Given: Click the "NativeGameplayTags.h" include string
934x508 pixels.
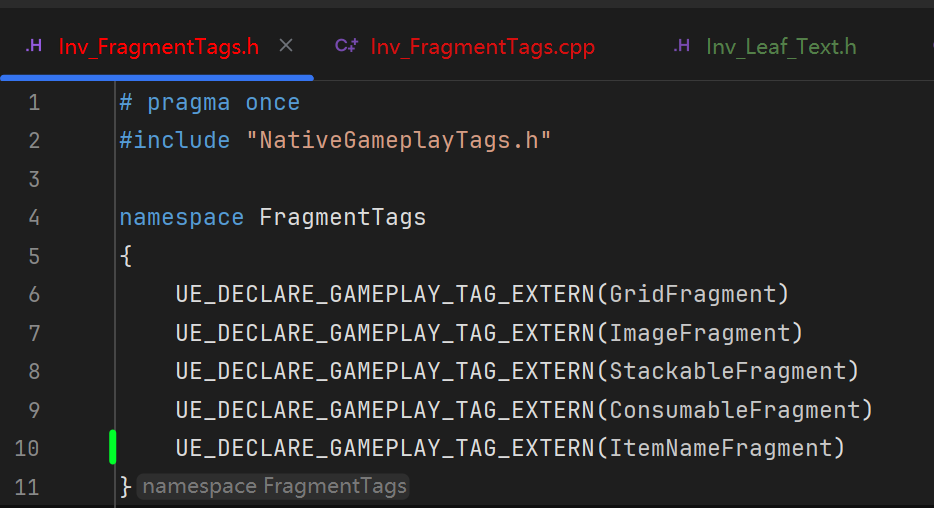Looking at the screenshot, I should coord(398,140).
